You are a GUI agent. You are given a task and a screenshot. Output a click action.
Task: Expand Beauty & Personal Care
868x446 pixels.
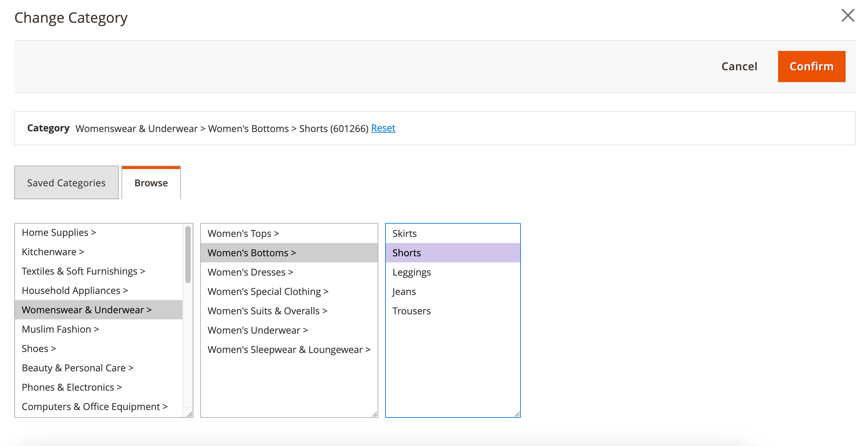(77, 368)
